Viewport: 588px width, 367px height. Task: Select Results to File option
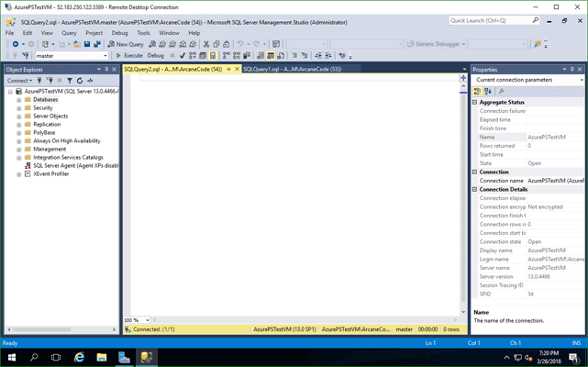point(281,56)
